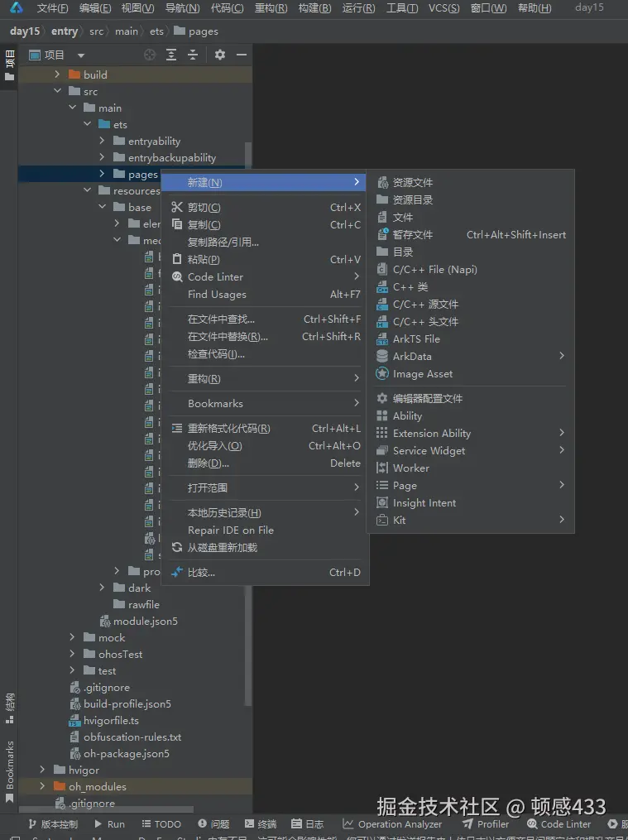The height and width of the screenshot is (840, 628).
Task: Expand the entrybackupability folder
Action: [x=103, y=157]
